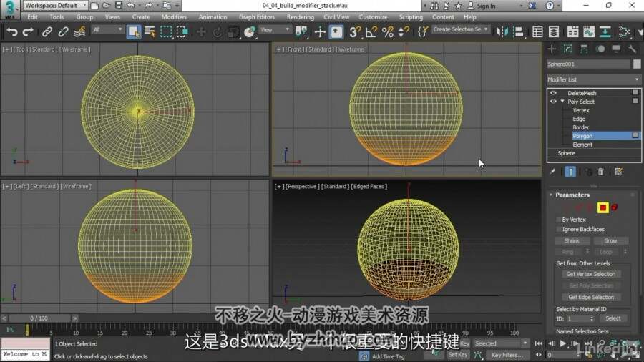Toggle the Percent Snap button
This screenshot has width=644, height=362.
(x=387, y=31)
